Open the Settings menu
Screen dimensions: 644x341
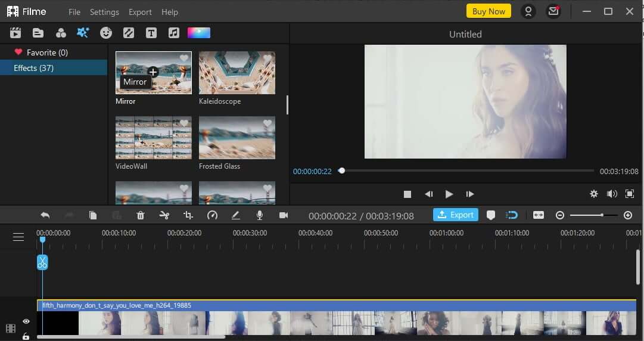[104, 12]
